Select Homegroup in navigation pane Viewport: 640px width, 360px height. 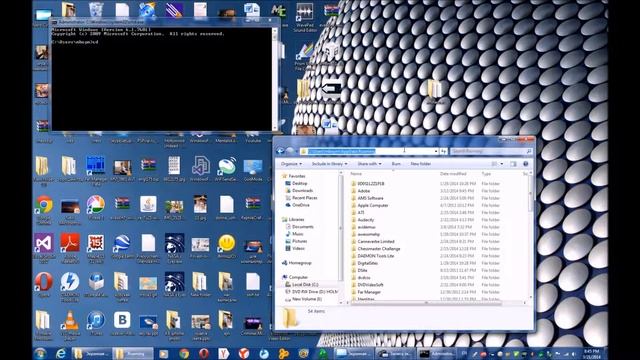(300, 263)
